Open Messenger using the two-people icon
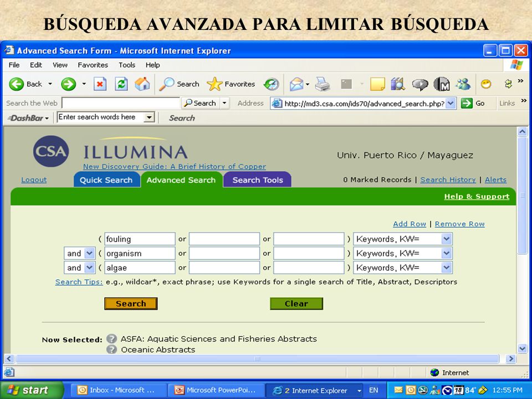Screen dimensions: 532x399 coord(463,84)
